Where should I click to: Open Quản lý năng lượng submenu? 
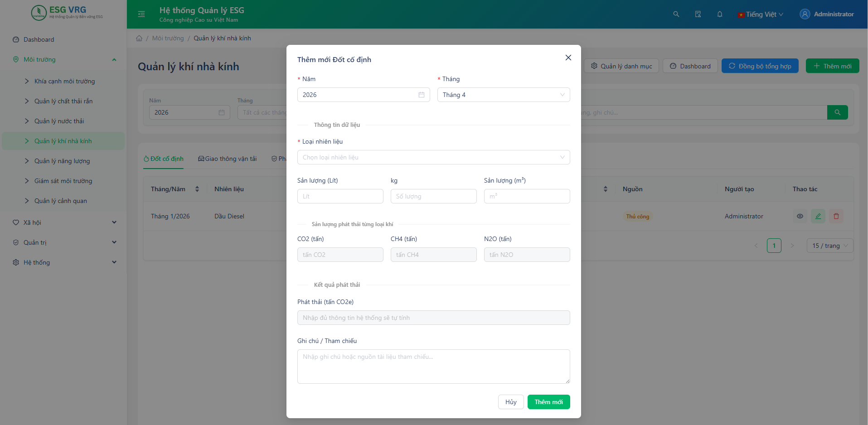pyautogui.click(x=63, y=161)
